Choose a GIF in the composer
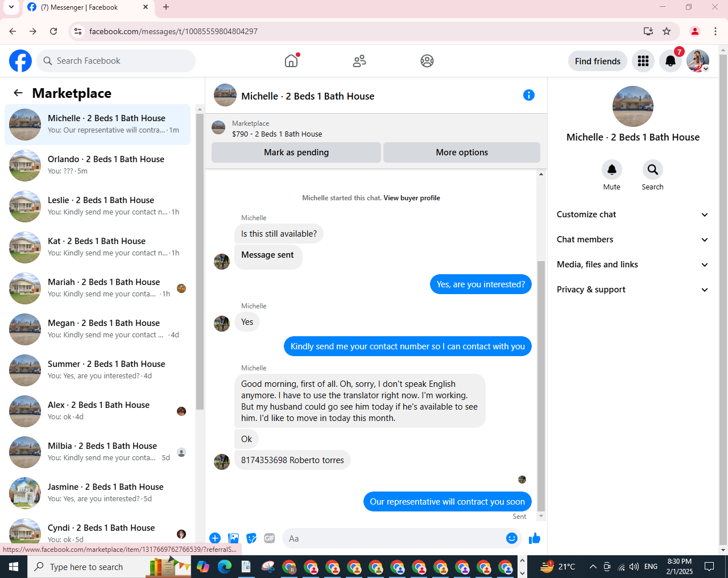This screenshot has width=728, height=578. 270,538
